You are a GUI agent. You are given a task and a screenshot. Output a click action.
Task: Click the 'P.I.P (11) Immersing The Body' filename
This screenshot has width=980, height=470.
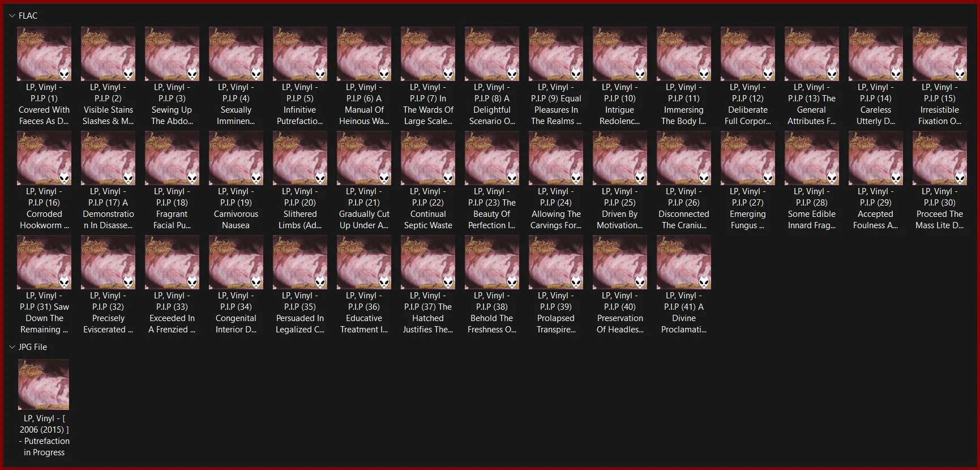coord(684,104)
